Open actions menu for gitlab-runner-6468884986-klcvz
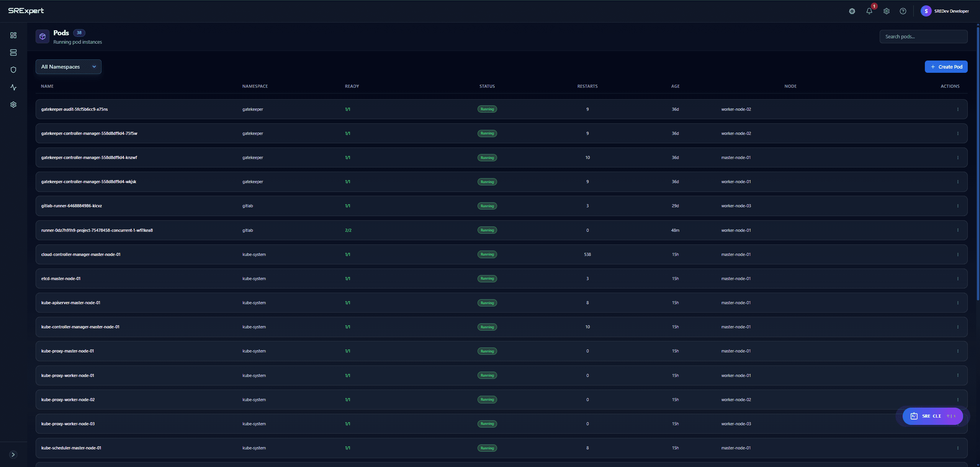 [957, 206]
